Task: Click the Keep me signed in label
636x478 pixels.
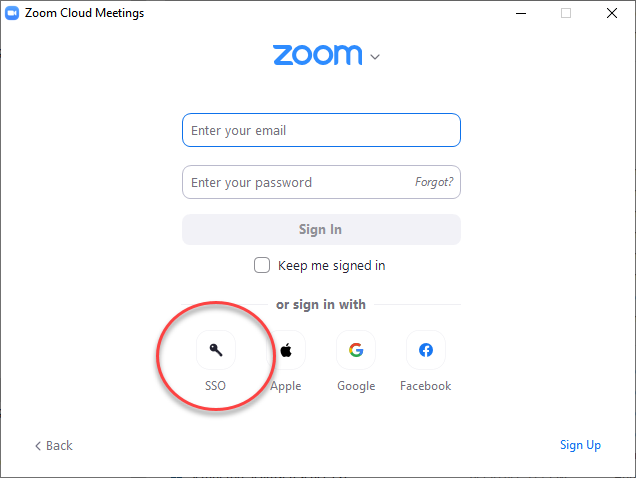Action: tap(331, 266)
